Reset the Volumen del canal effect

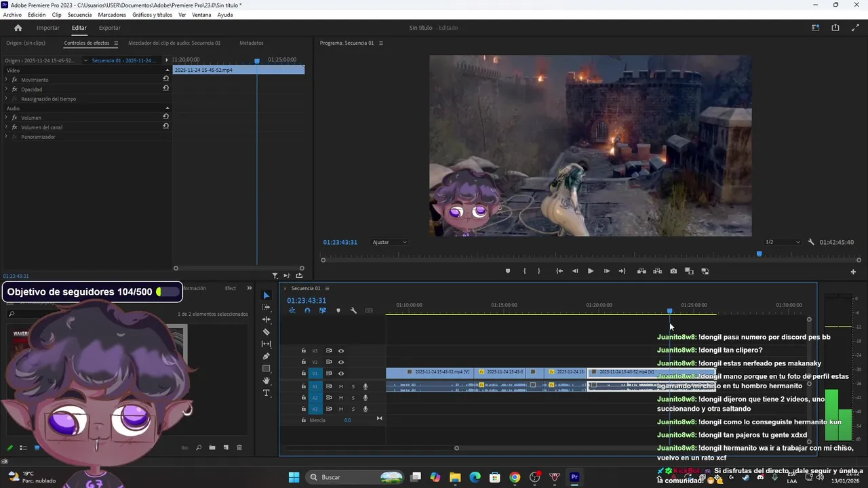click(x=165, y=126)
